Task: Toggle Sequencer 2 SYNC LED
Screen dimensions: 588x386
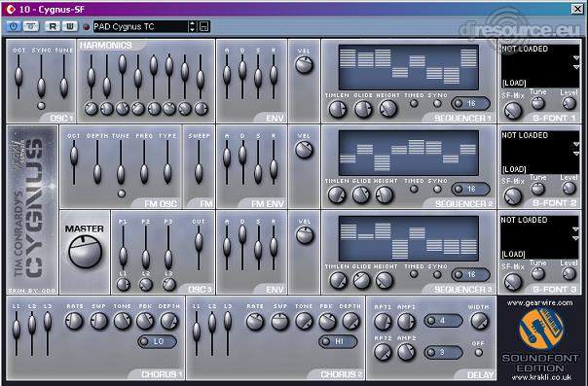Action: (437, 189)
